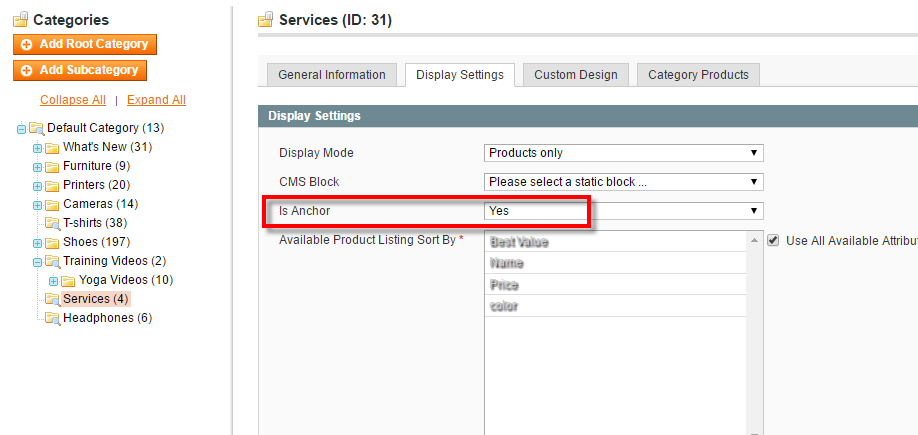The height and width of the screenshot is (435, 918).
Task: Switch to the General Information tab
Action: click(332, 75)
